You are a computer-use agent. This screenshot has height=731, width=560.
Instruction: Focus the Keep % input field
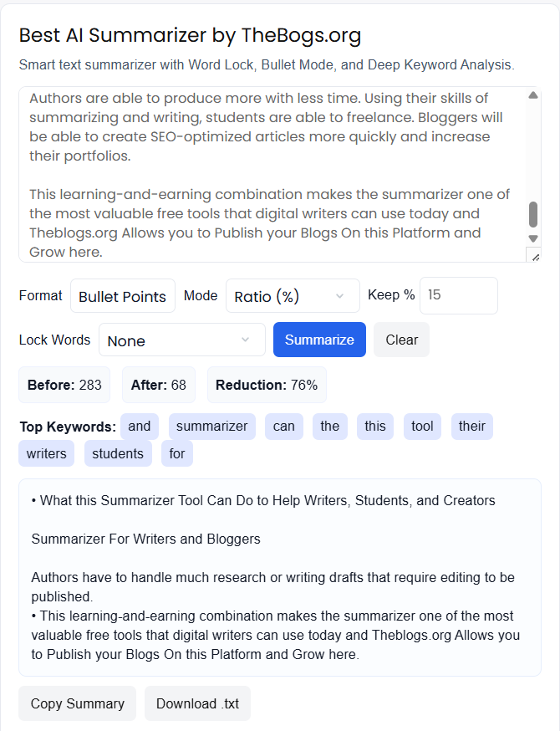point(458,296)
